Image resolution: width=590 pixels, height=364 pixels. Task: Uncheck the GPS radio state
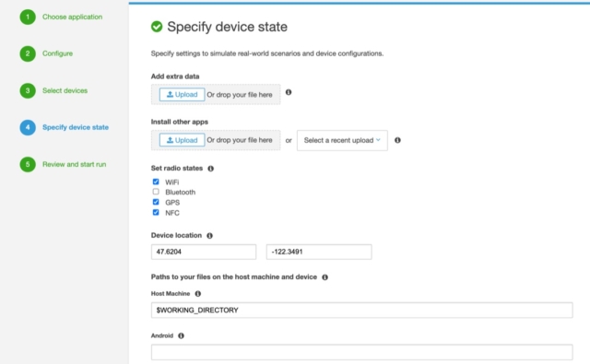pos(156,202)
